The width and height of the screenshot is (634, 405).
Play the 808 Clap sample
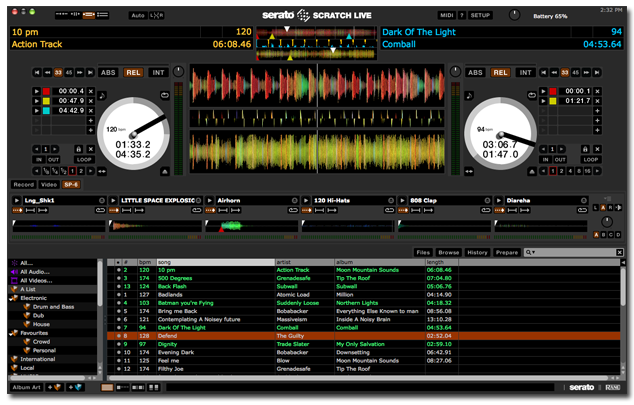[402, 200]
